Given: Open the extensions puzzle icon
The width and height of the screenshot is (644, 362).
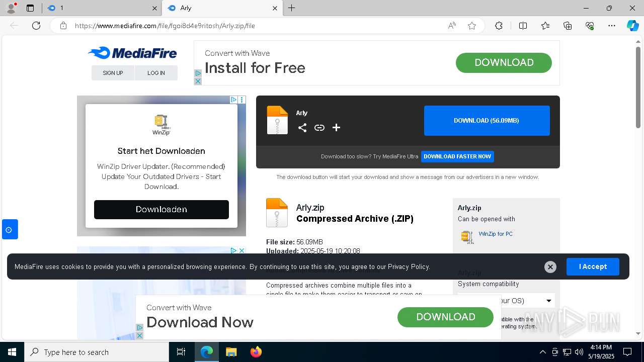Looking at the screenshot, I should [499, 26].
